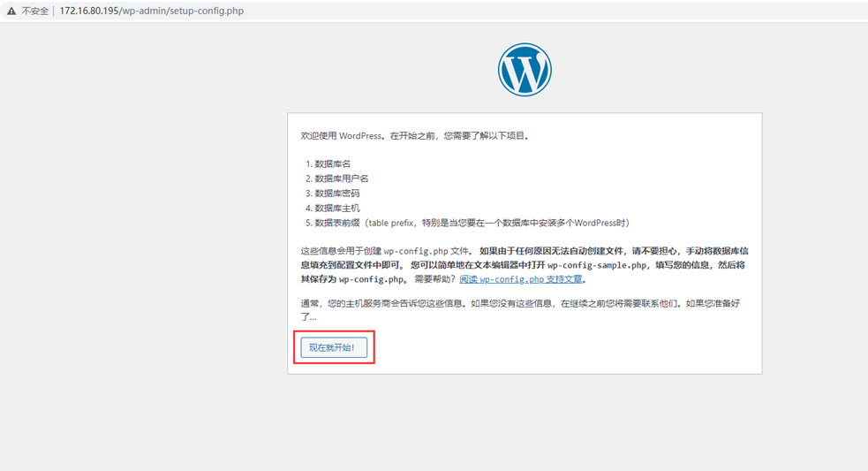
Task: Select the address bar URL text
Action: click(151, 11)
